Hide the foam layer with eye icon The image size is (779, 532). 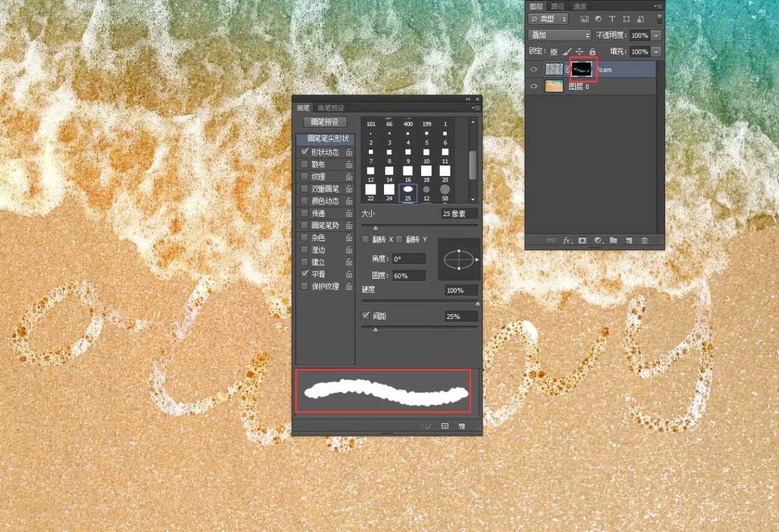[534, 70]
